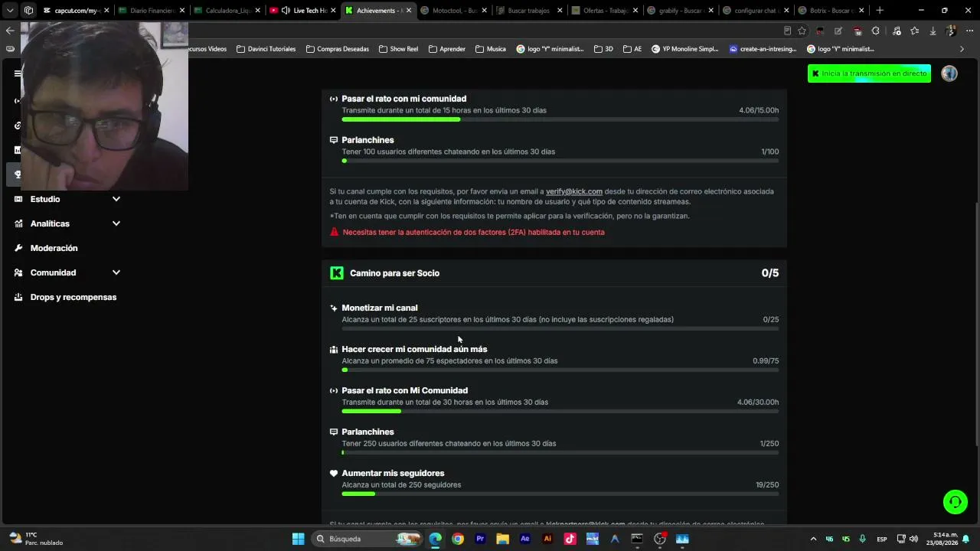Open the browser downloads icon

tap(933, 31)
